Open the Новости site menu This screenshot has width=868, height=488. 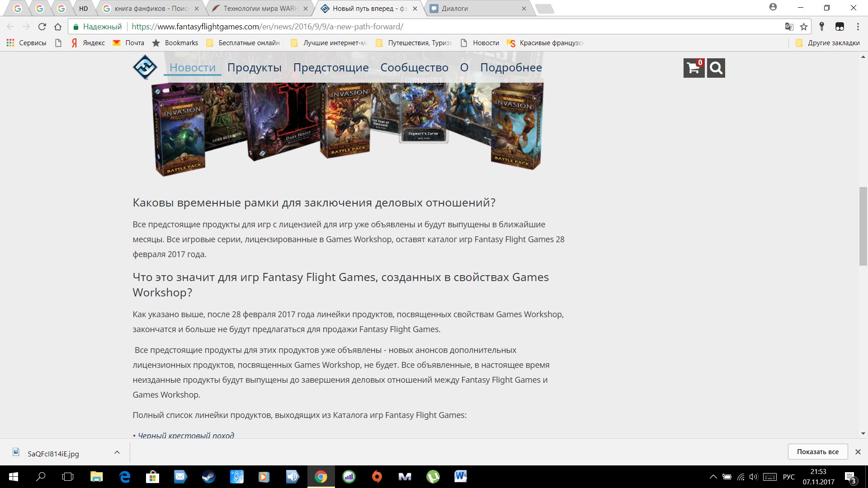(193, 68)
